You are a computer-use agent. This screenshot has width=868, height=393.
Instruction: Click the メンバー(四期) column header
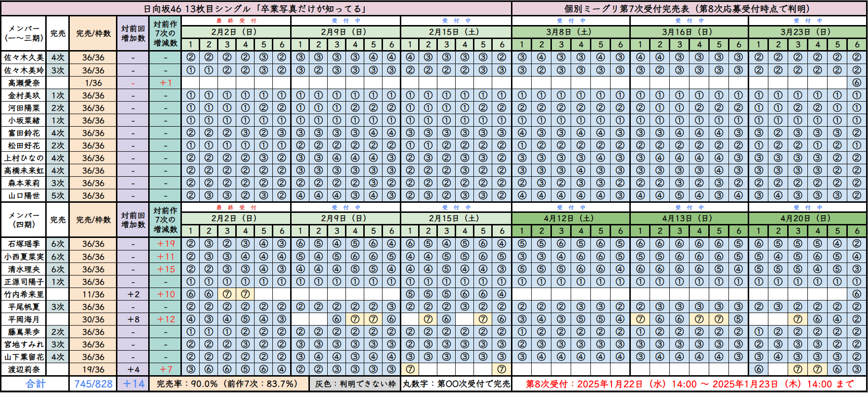[24, 220]
